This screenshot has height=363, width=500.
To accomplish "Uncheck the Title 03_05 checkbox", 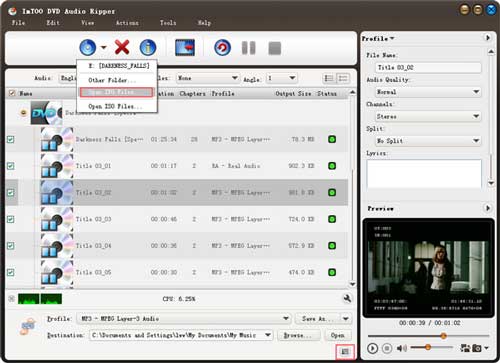I will 11,272.
